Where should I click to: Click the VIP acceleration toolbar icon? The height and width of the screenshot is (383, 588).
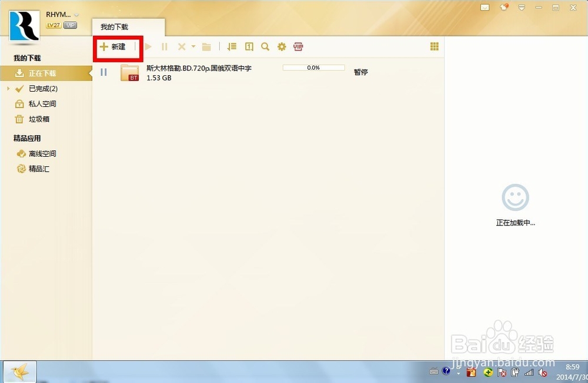point(298,46)
